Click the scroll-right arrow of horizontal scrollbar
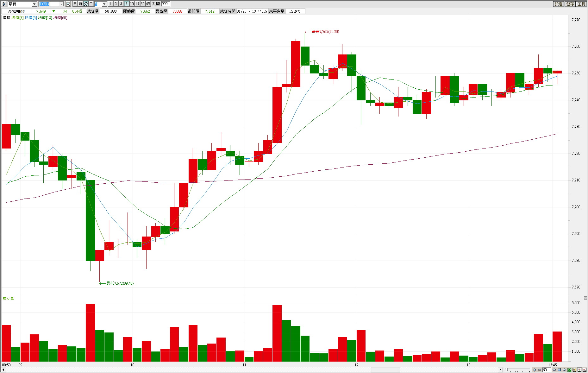Image resolution: width=588 pixels, height=373 pixels. click(x=500, y=370)
